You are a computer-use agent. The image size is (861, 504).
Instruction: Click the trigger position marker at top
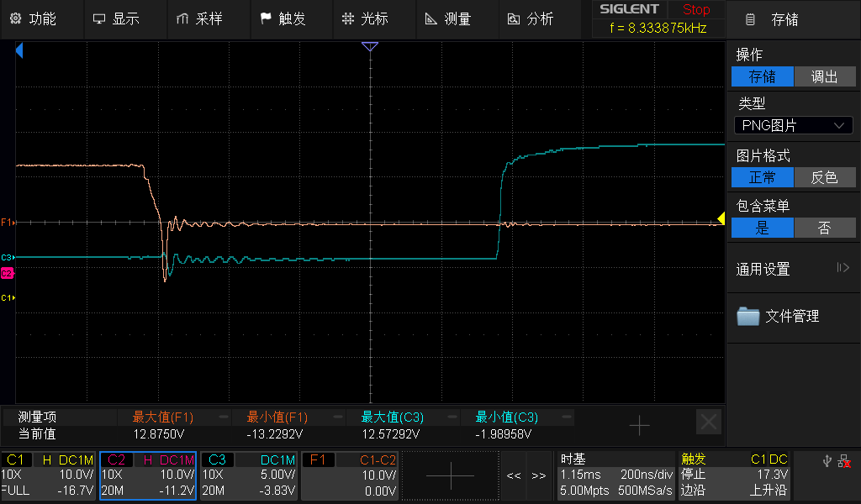tap(370, 46)
